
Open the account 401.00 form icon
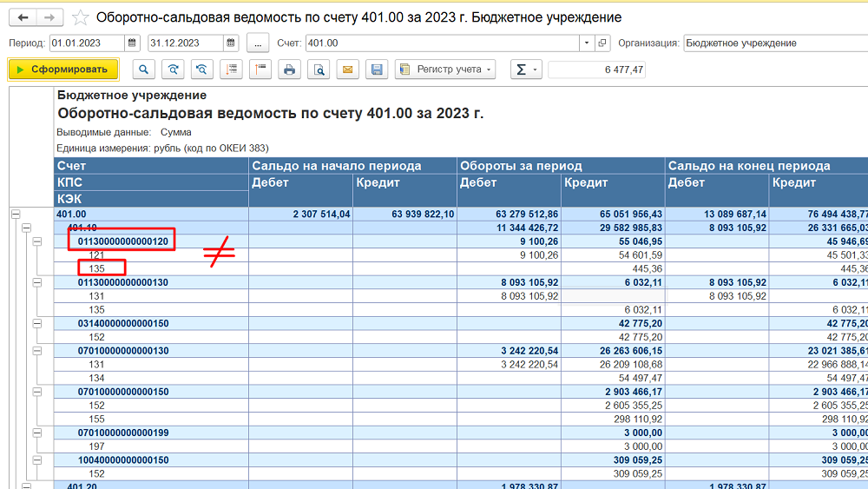(602, 43)
